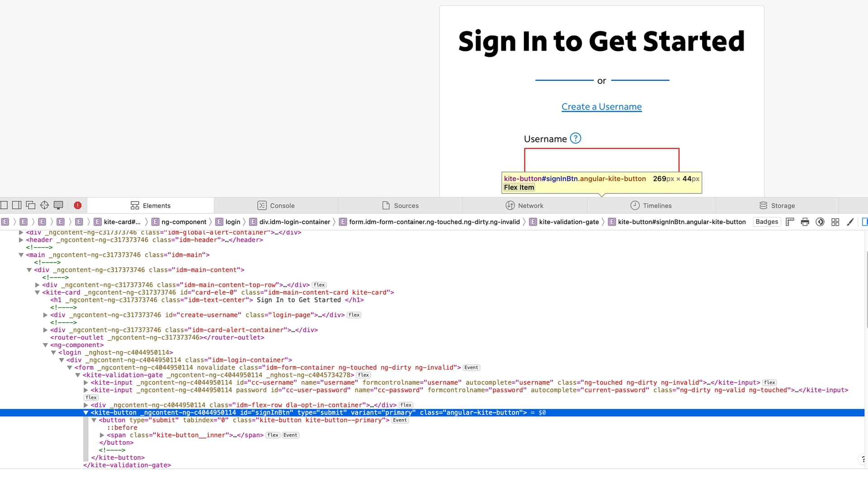Toggle the dark appearance icon
Screen dimensions: 868x480
pos(820,222)
